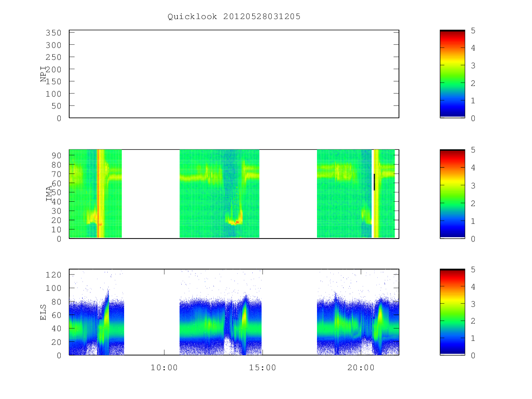
Task: Click the black marker in IMA spectrogram
Action: (374, 182)
